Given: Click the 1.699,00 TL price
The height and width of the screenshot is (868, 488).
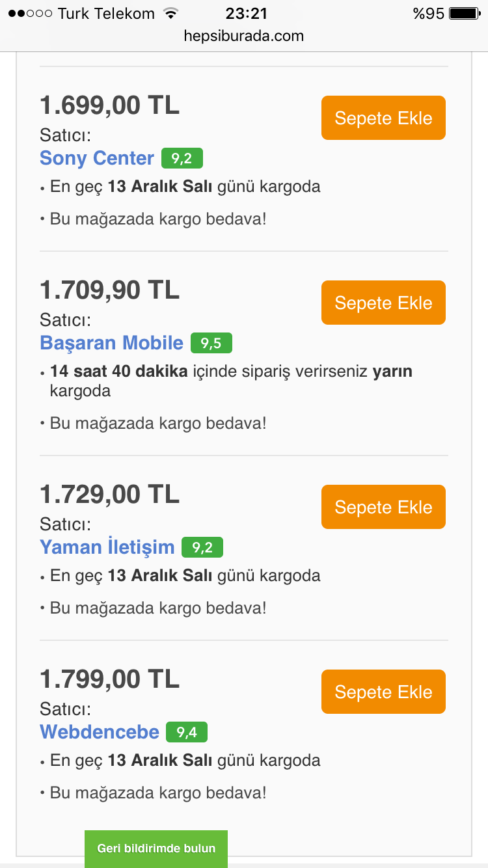Looking at the screenshot, I should [109, 105].
